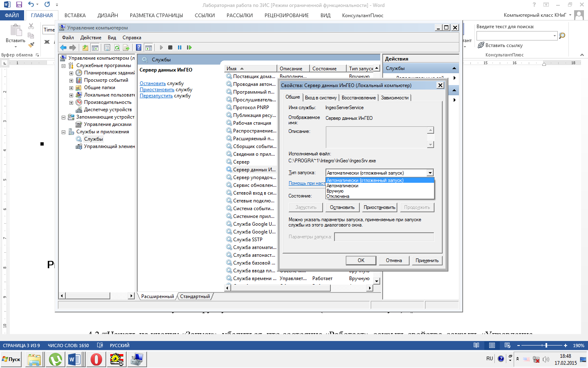Click the Перезапустить службу link

tap(157, 96)
